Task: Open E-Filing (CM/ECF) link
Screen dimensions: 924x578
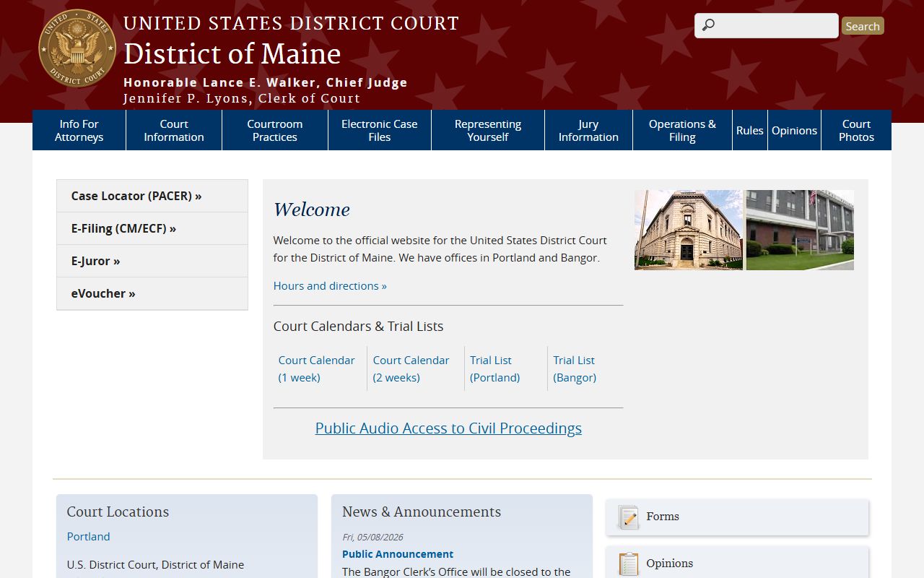Action: tap(152, 228)
